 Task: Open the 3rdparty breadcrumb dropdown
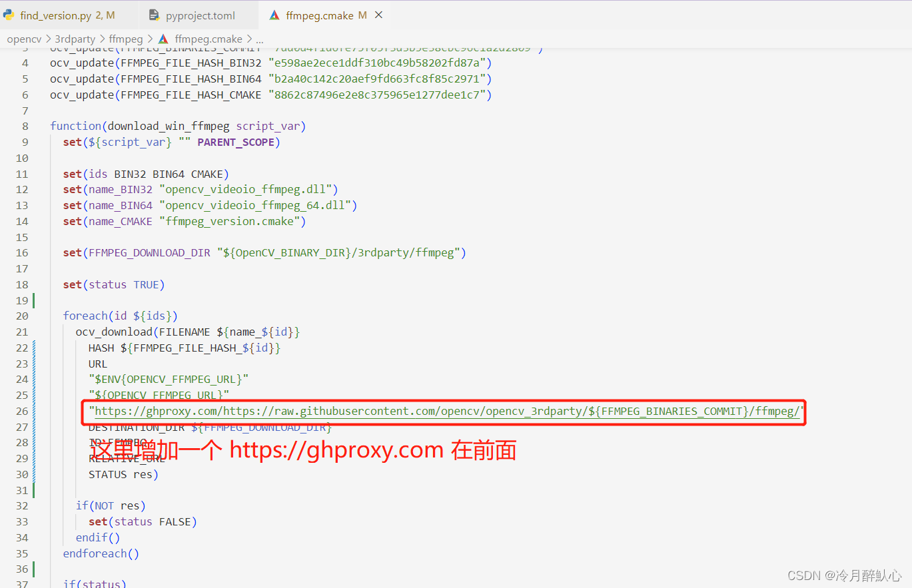(x=75, y=39)
